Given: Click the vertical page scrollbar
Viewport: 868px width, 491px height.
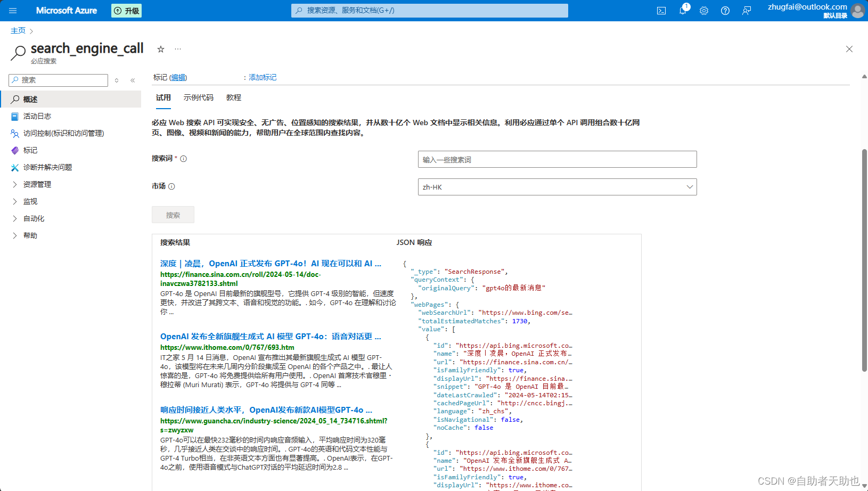Looking at the screenshot, I should (864, 260).
